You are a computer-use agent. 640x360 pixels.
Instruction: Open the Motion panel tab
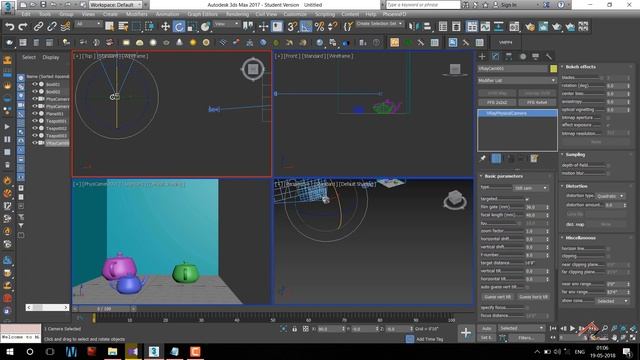pos(522,56)
